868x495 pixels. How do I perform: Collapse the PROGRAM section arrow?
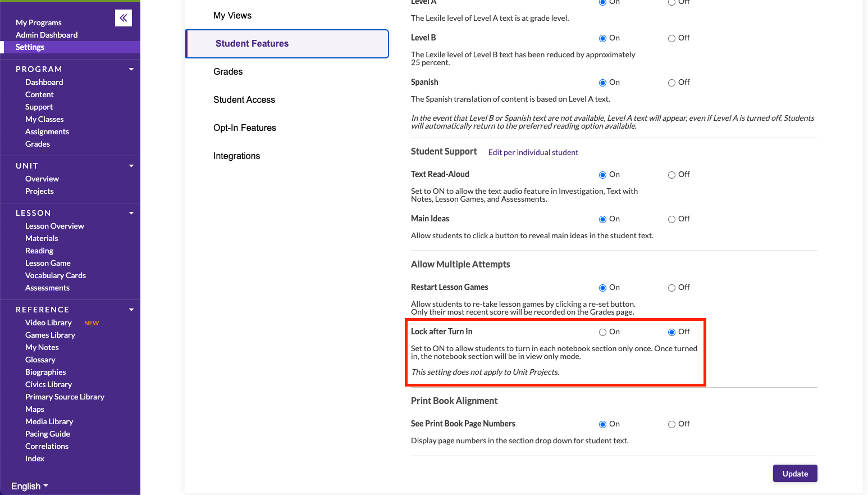click(131, 69)
